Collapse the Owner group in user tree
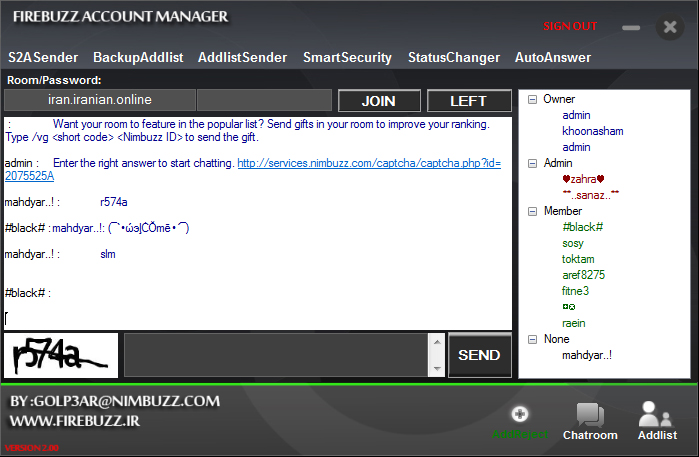Screen dimensions: 699x457 [x=532, y=99]
